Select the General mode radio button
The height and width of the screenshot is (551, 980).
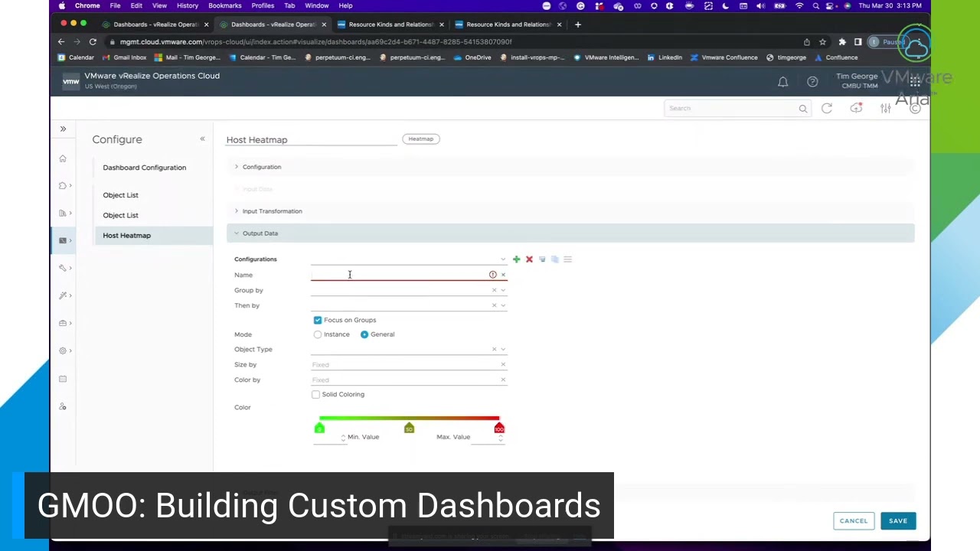[364, 334]
